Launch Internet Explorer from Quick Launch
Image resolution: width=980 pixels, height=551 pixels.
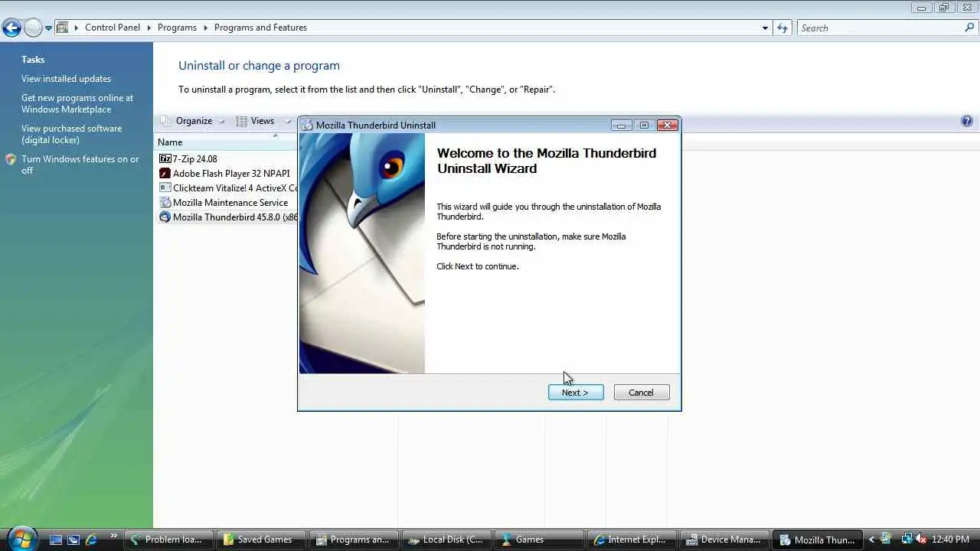(x=91, y=540)
